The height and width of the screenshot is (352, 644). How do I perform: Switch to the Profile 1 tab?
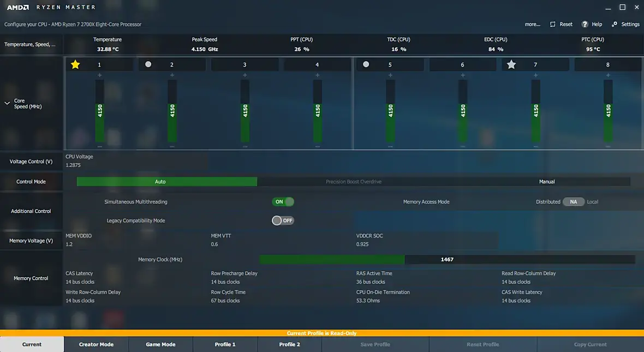click(225, 344)
